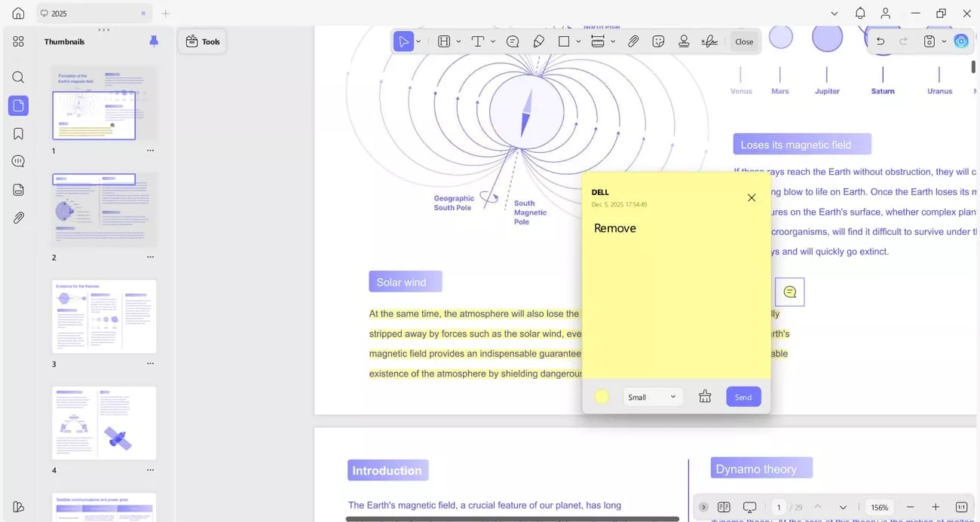Open the Search panel in the sidebar
Viewport: 980px width, 522px height.
[x=18, y=77]
